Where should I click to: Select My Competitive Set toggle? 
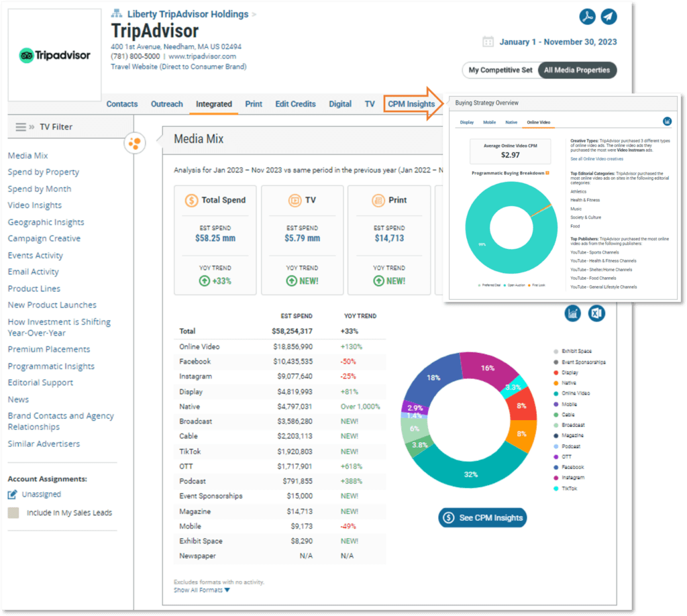coord(500,70)
